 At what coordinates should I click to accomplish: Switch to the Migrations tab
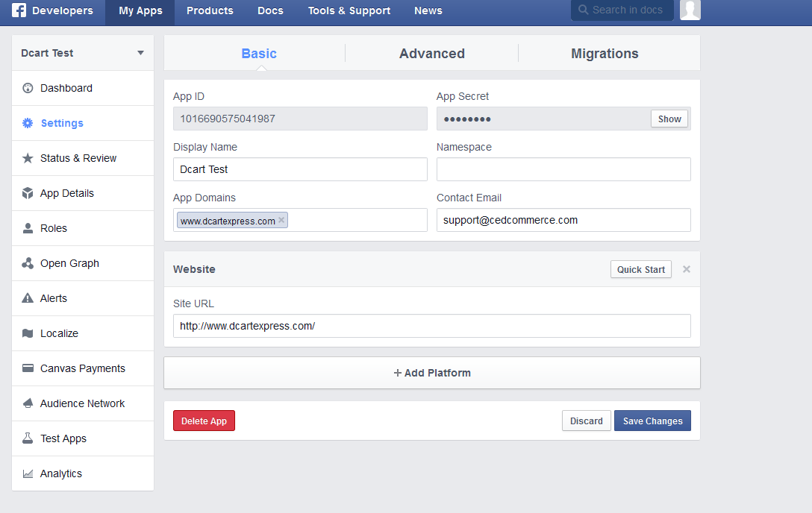[605, 54]
